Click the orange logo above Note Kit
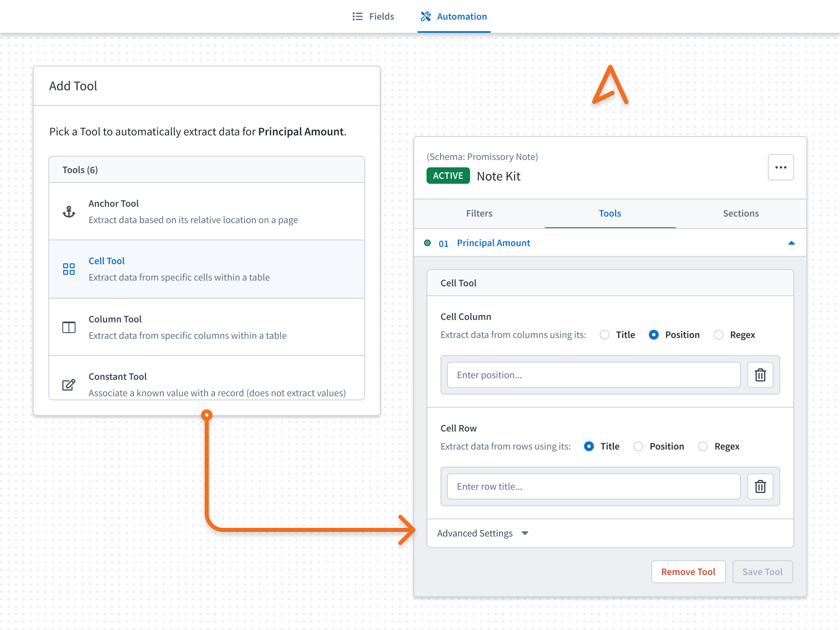The image size is (840, 630). (x=610, y=86)
